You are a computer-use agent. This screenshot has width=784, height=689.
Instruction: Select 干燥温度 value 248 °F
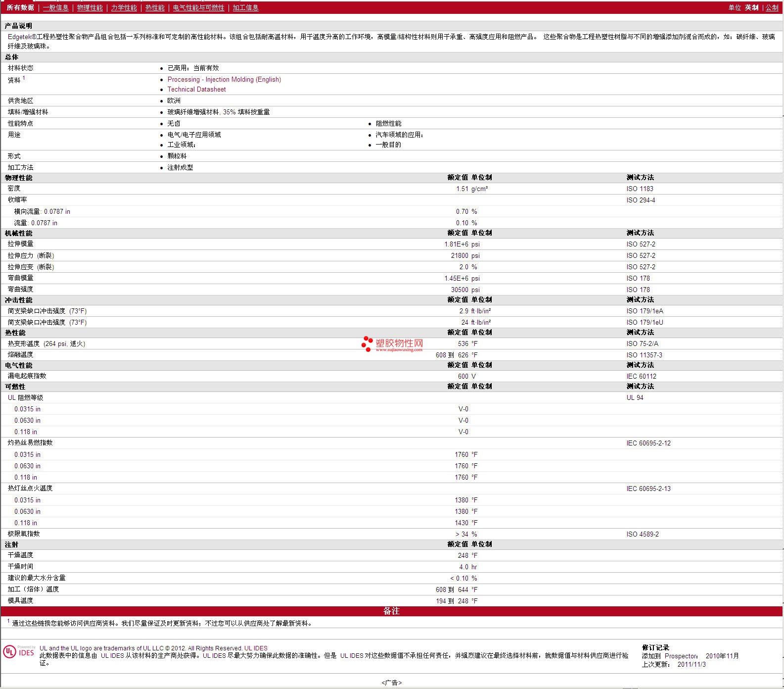(467, 556)
